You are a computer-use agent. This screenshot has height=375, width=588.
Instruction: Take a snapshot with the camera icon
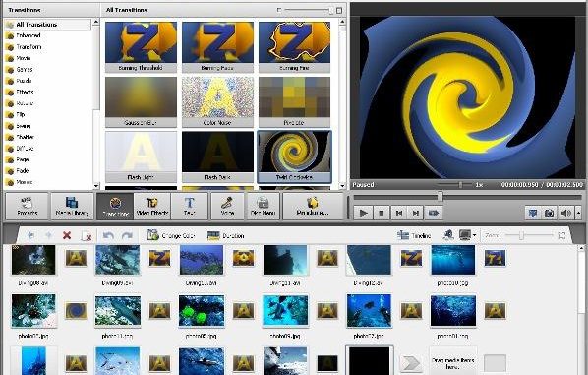549,213
